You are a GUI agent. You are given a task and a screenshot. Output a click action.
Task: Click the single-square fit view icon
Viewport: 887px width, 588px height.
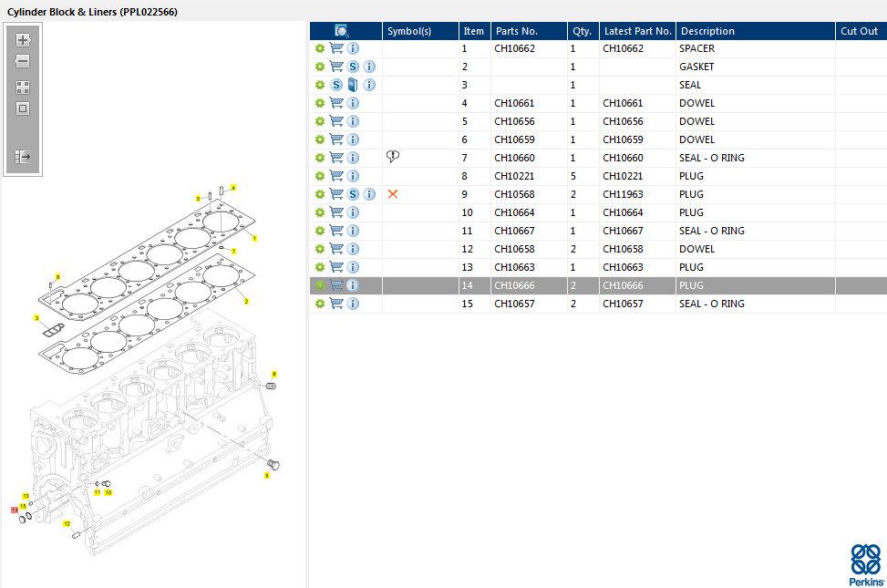(x=23, y=108)
